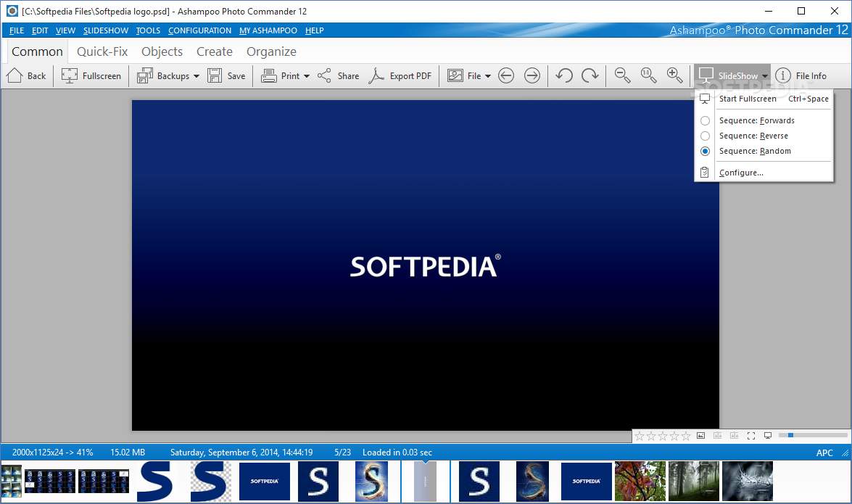Viewport: 852px width, 504px height.
Task: Select the checkered transparent S logo thumbnail
Action: [210, 482]
